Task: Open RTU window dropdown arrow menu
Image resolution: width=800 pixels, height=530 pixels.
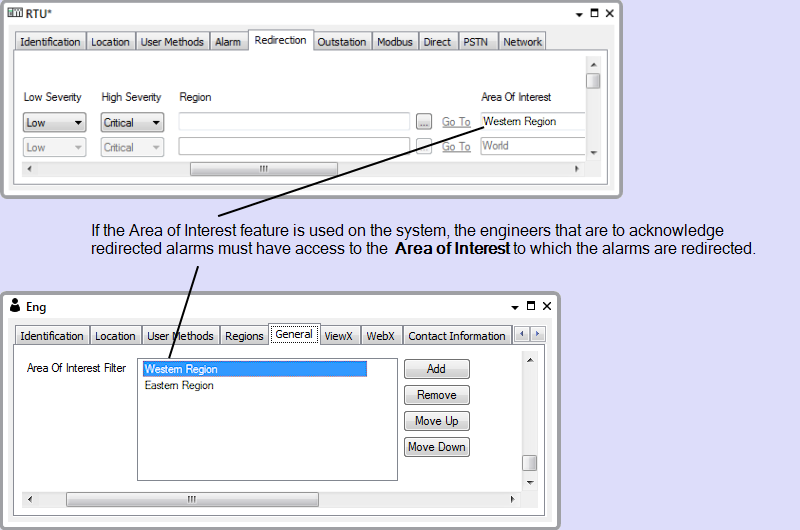Action: pyautogui.click(x=579, y=15)
